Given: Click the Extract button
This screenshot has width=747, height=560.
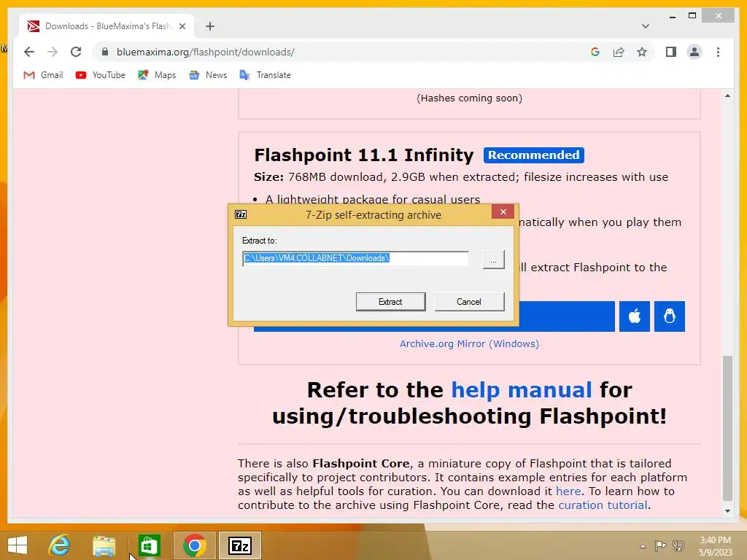Looking at the screenshot, I should tap(391, 302).
